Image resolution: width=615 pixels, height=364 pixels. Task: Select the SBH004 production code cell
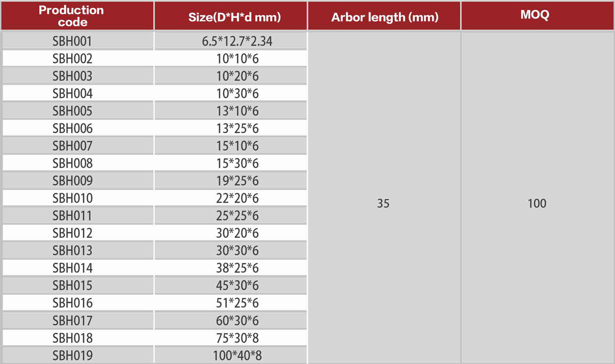(x=72, y=94)
